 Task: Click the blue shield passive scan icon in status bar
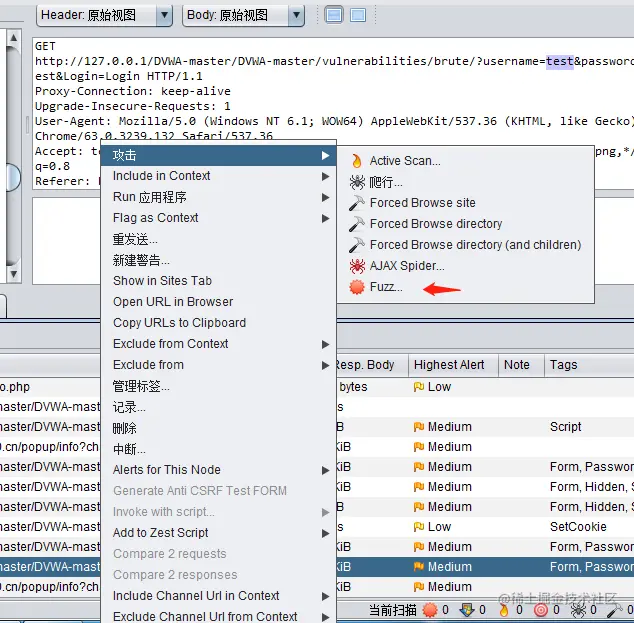tap(467, 610)
